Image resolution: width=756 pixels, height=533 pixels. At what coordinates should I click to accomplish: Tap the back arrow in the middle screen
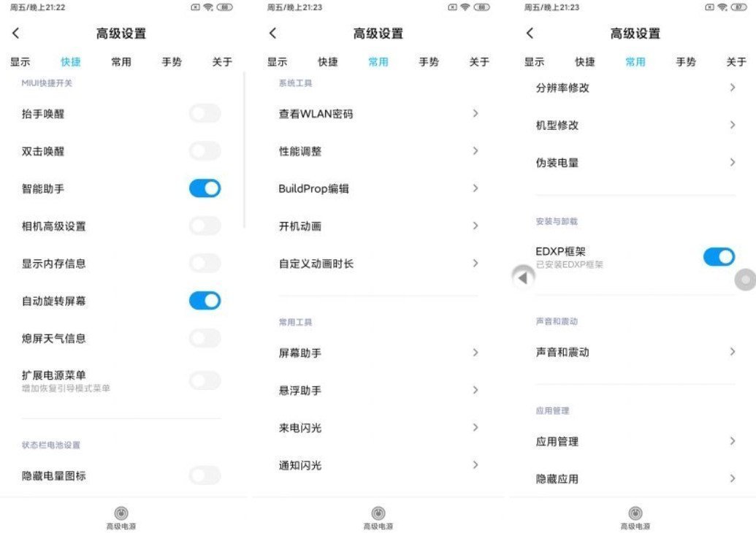(x=273, y=34)
